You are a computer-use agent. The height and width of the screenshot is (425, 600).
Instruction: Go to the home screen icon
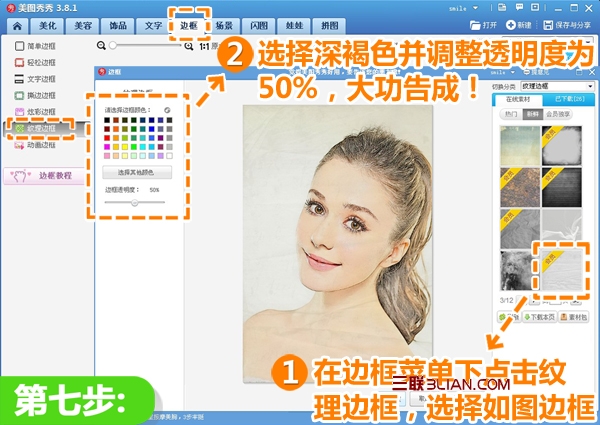point(17,26)
